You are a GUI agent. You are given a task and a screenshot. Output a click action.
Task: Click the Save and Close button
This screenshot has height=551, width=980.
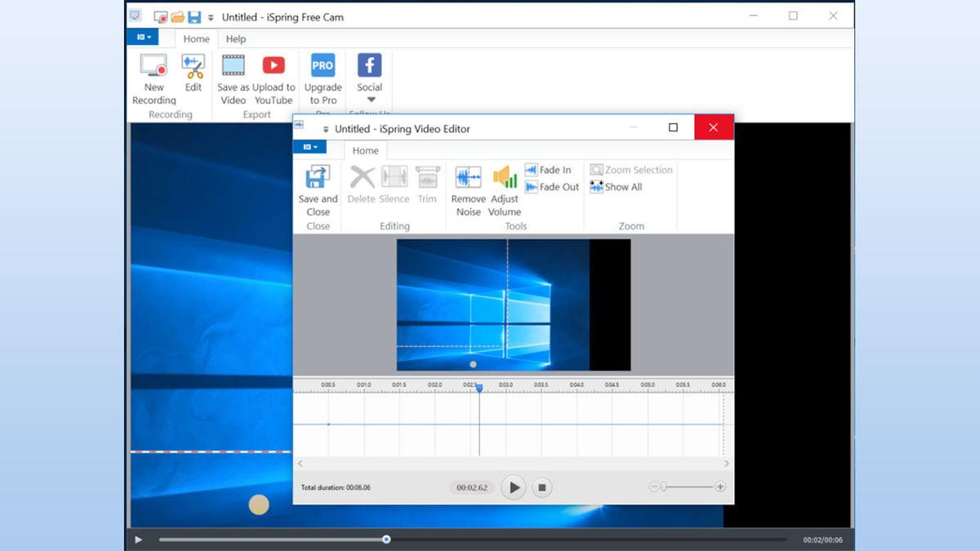(317, 189)
